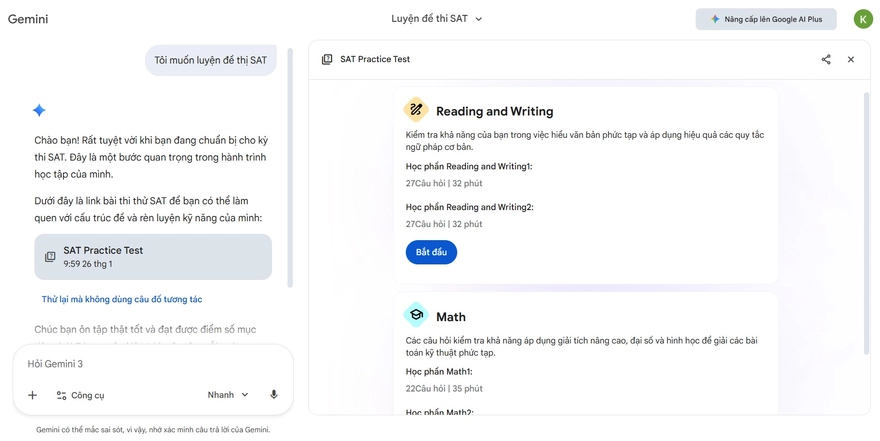Click Học phần Math1 label

(x=439, y=372)
